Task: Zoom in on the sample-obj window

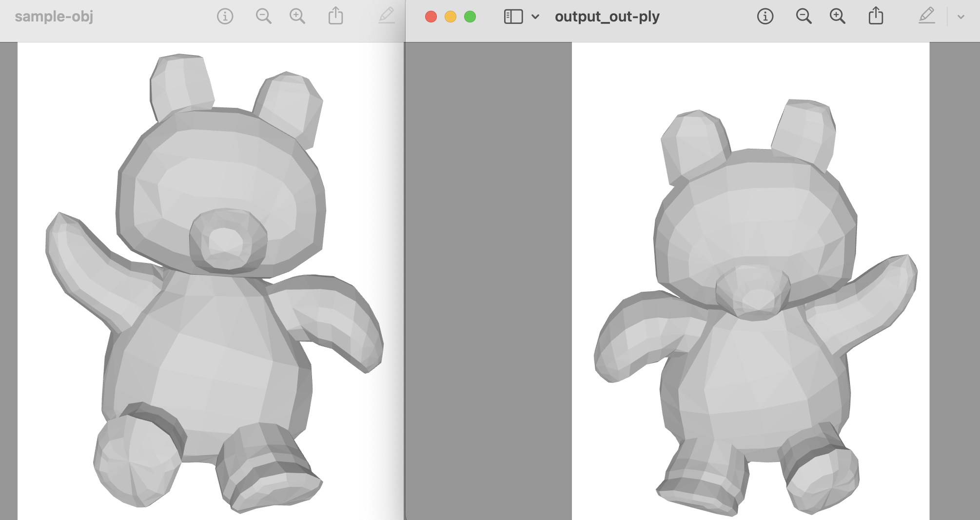Action: 297,17
